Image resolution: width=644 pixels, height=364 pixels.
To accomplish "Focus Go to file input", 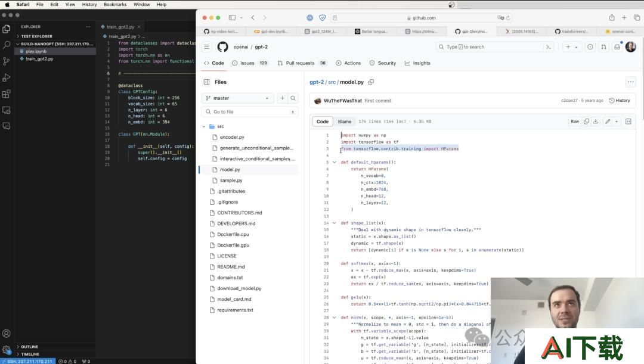I will tap(250, 111).
